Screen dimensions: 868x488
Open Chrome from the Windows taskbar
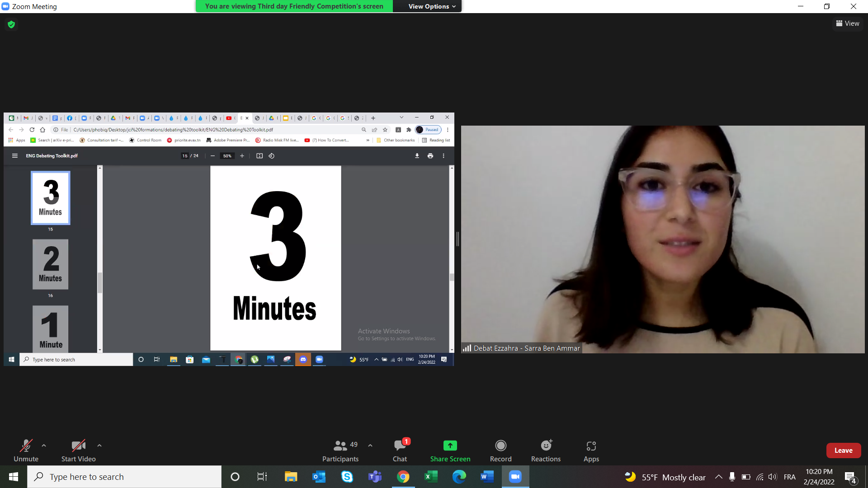pos(403,477)
